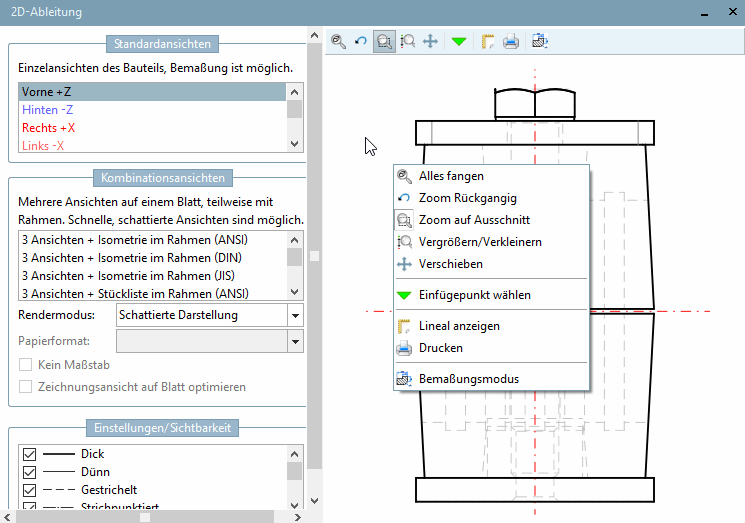Screen dimensions: 745x523
Task: Select the Hinten -Z view entry
Action: (46, 110)
